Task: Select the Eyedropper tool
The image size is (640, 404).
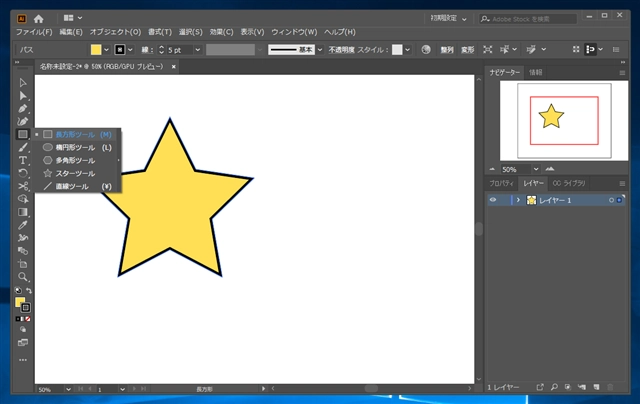Action: point(23,225)
